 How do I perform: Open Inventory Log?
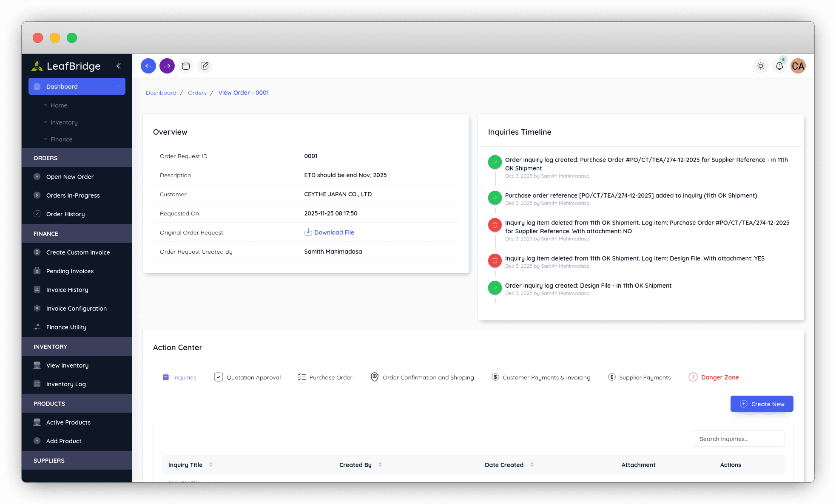[x=66, y=384]
